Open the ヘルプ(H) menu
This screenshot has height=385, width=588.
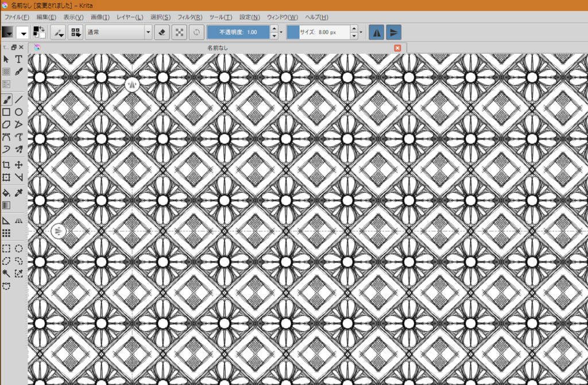click(x=316, y=17)
